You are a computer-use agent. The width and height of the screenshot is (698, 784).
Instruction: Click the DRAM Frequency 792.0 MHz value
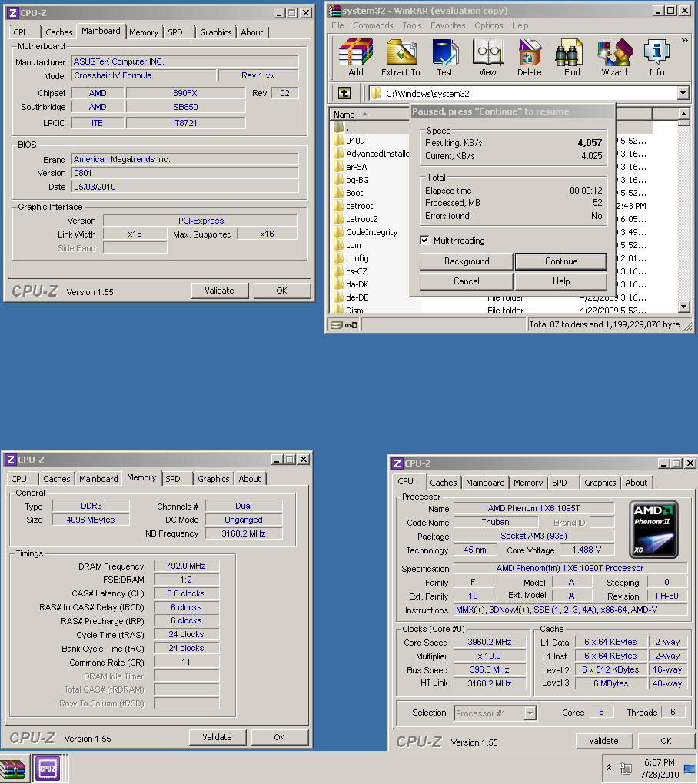[186, 566]
